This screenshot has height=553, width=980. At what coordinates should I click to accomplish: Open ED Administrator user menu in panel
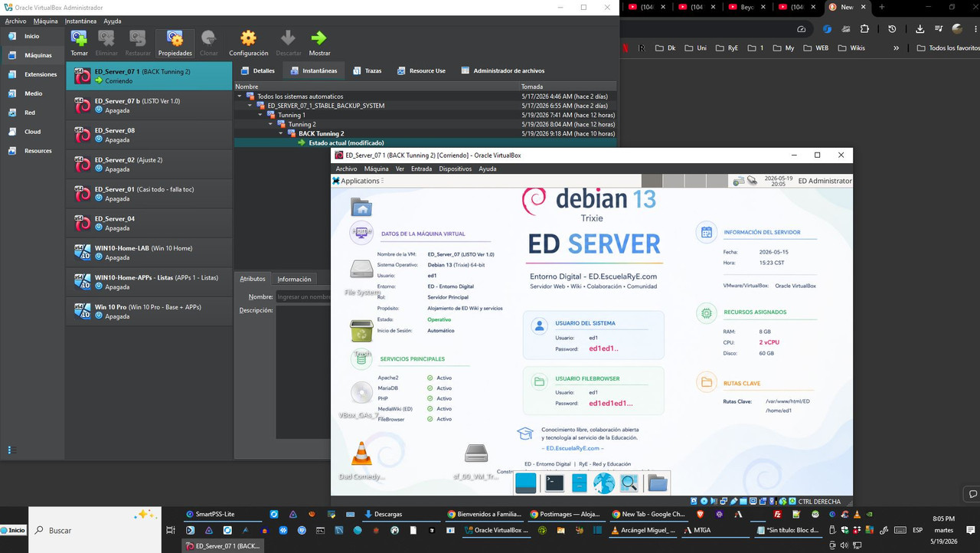tap(825, 181)
